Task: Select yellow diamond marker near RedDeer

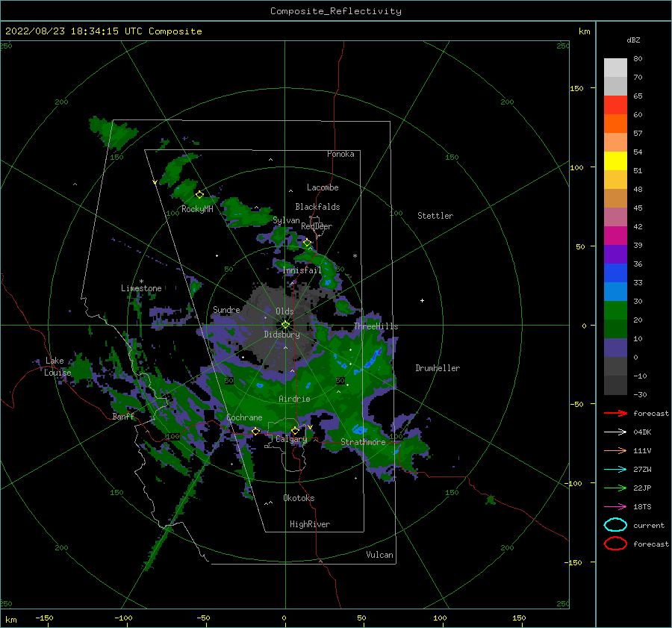Action: pos(307,243)
